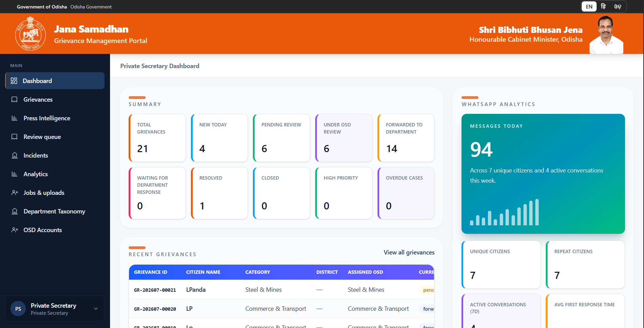Screen dimensions: 644x328
Task: Click the OSD Accounts user-plus icon
Action: 15,230
